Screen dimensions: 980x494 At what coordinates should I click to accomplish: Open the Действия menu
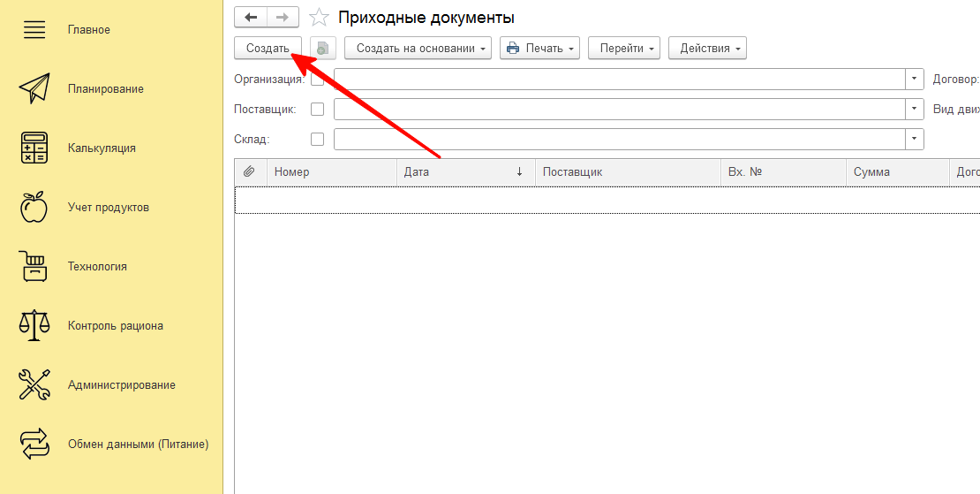(707, 49)
